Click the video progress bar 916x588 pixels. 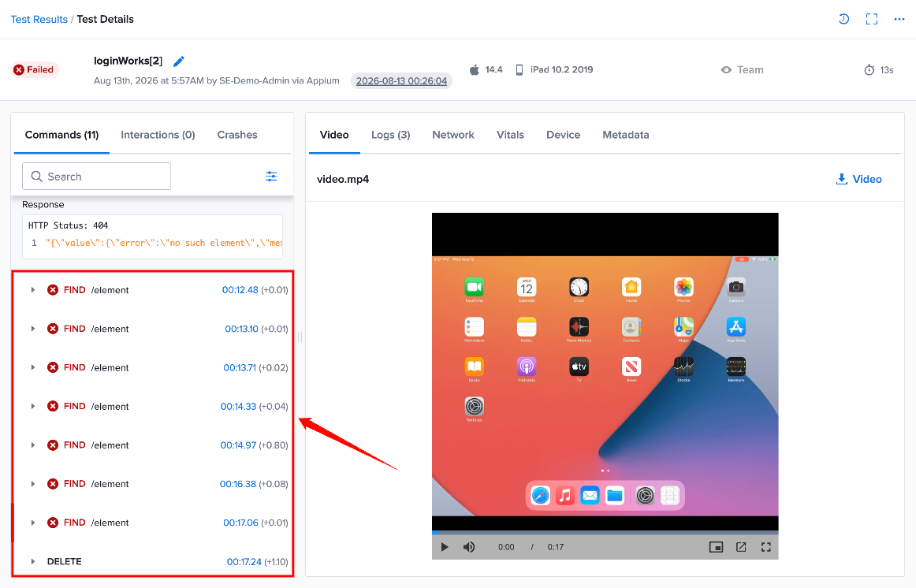(605, 533)
